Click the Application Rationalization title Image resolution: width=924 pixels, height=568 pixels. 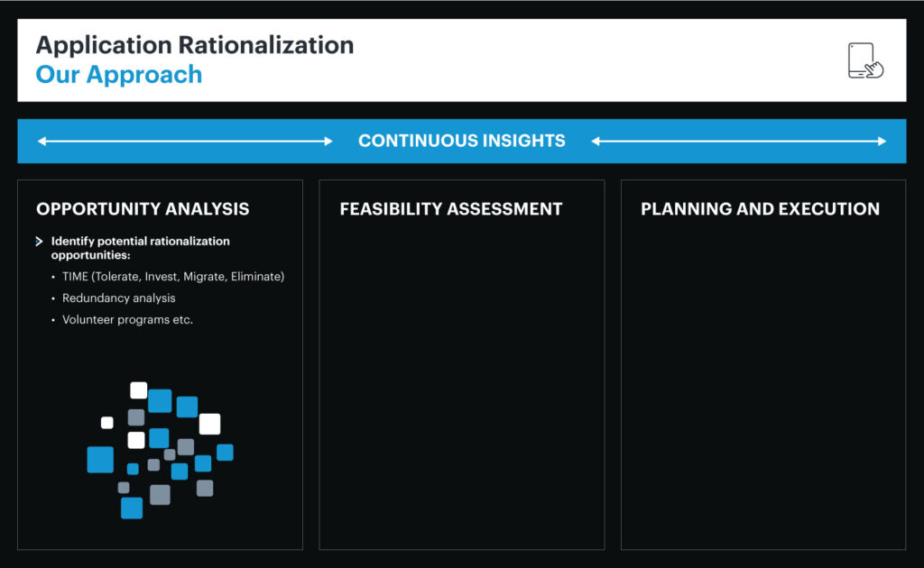pyautogui.click(x=195, y=45)
